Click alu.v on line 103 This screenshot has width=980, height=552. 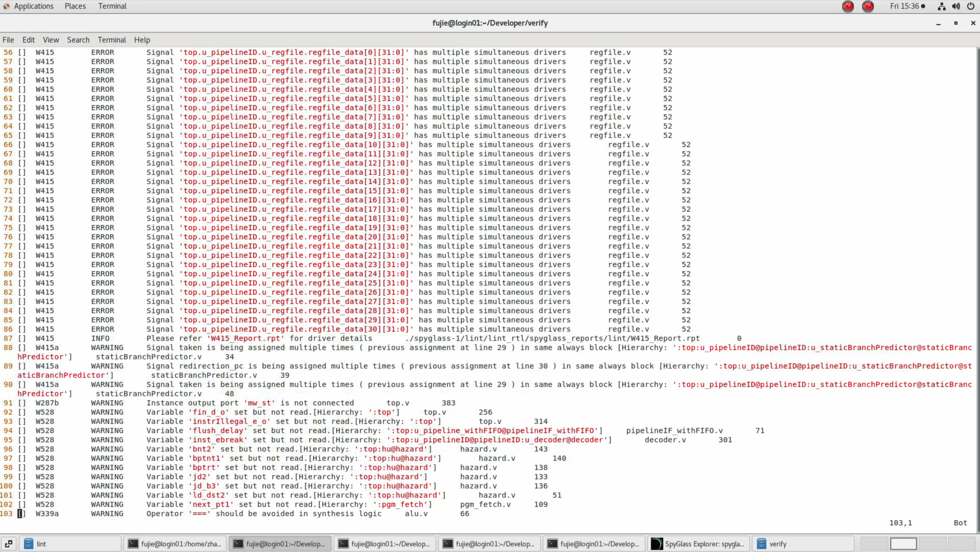pos(416,514)
